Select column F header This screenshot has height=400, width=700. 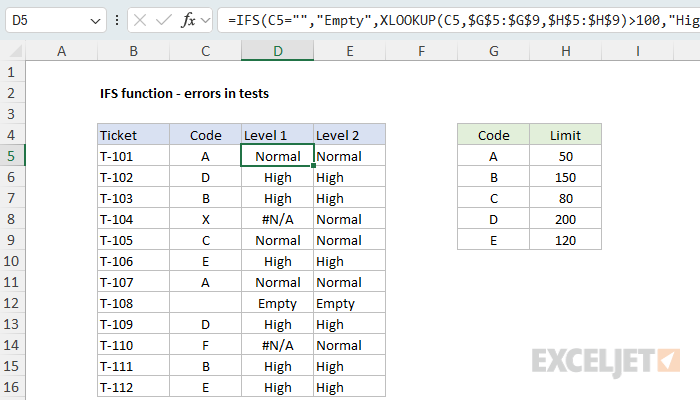421,51
